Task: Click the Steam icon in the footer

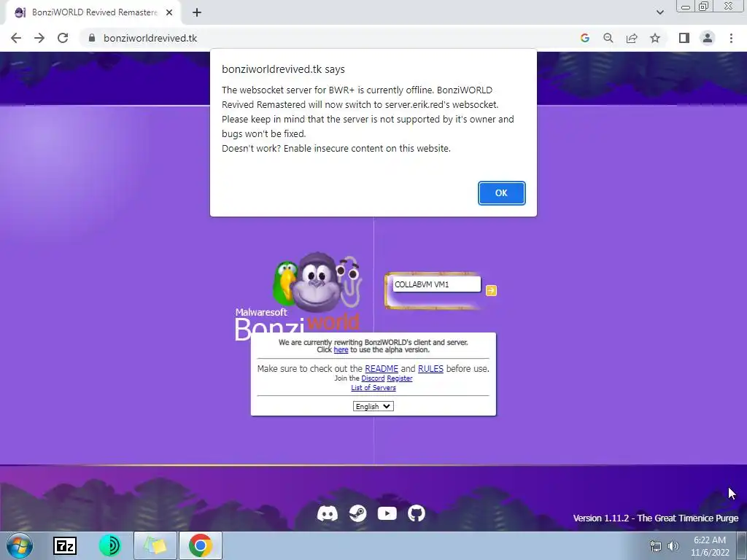Action: pyautogui.click(x=357, y=513)
